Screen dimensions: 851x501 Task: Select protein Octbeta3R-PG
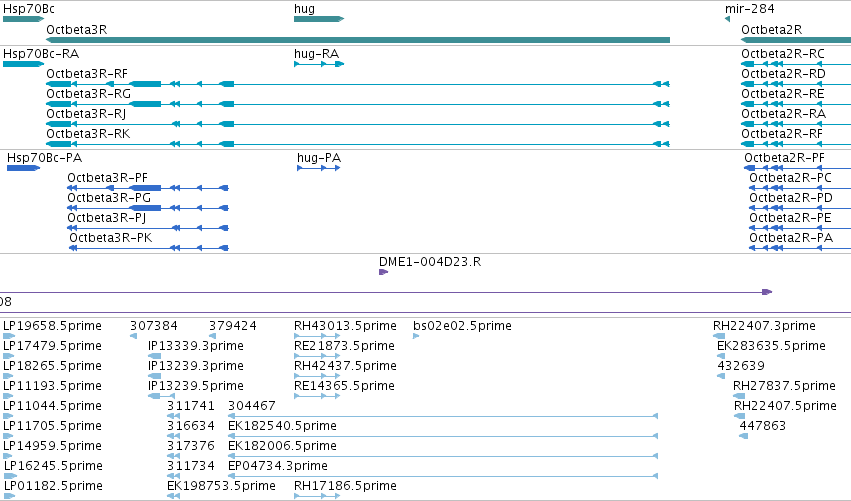[109, 198]
